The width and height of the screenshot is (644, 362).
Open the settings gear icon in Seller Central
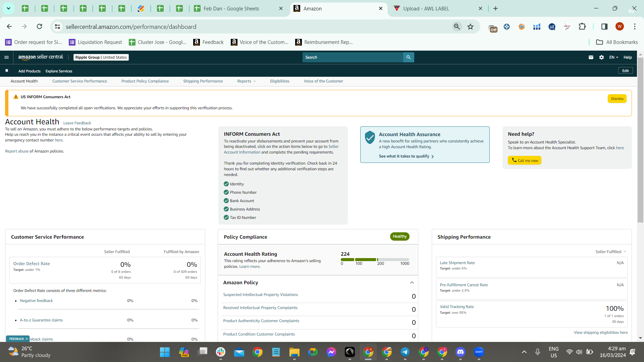coord(601,57)
